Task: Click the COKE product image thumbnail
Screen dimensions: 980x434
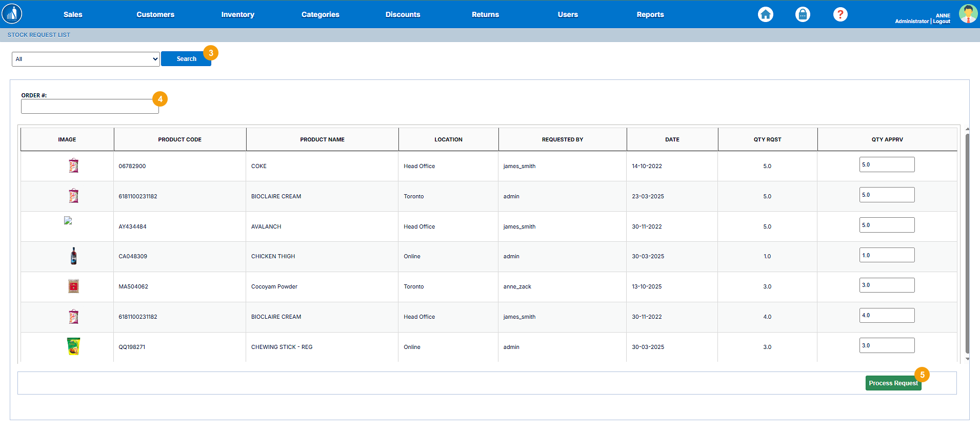Action: tap(74, 166)
